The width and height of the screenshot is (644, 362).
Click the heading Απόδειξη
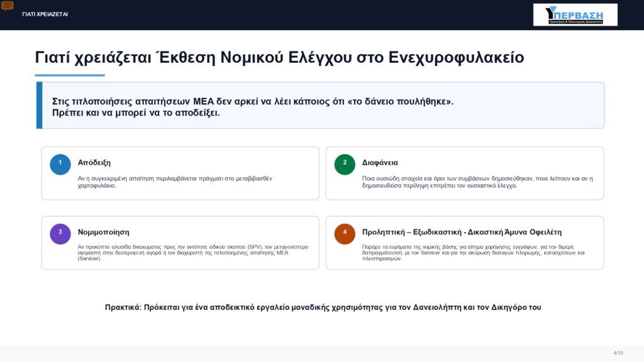[x=94, y=163]
